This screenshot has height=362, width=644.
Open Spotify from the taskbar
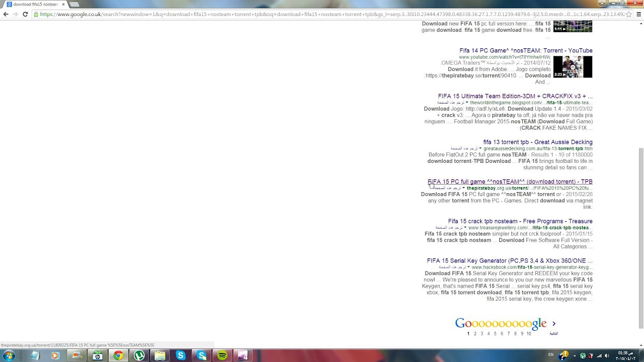click(x=222, y=355)
